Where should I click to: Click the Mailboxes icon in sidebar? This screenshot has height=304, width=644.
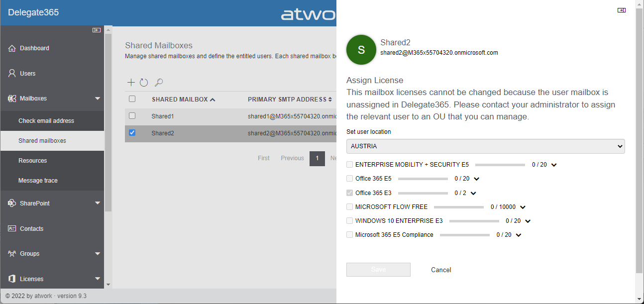(12, 99)
